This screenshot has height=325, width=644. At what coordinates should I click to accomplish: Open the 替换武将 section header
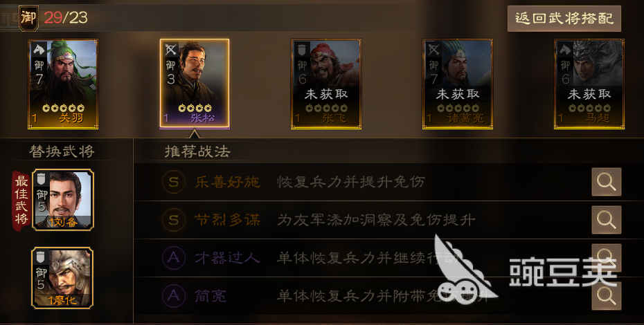62,151
